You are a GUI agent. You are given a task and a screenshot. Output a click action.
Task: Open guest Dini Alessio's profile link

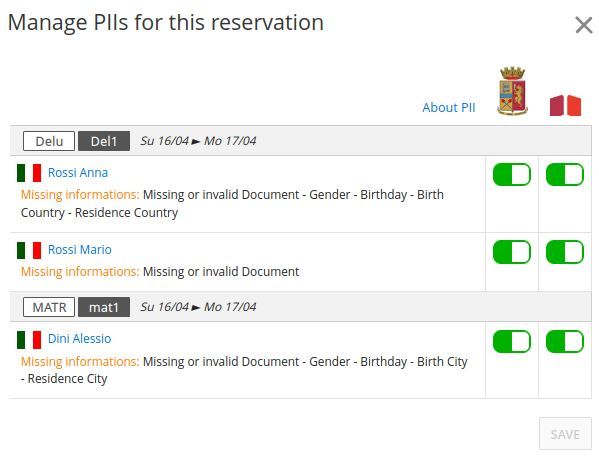pyautogui.click(x=79, y=339)
